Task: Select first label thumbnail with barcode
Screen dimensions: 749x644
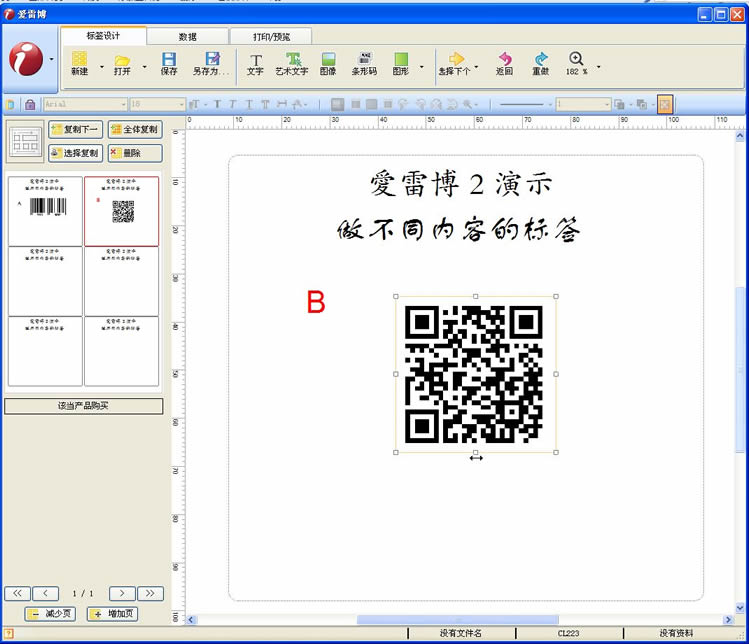Action: 45,211
